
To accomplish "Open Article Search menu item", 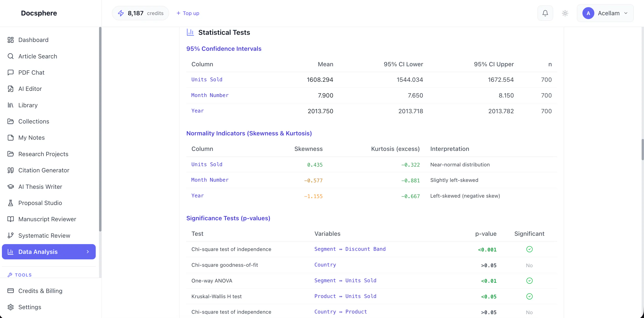I will 49,56.
